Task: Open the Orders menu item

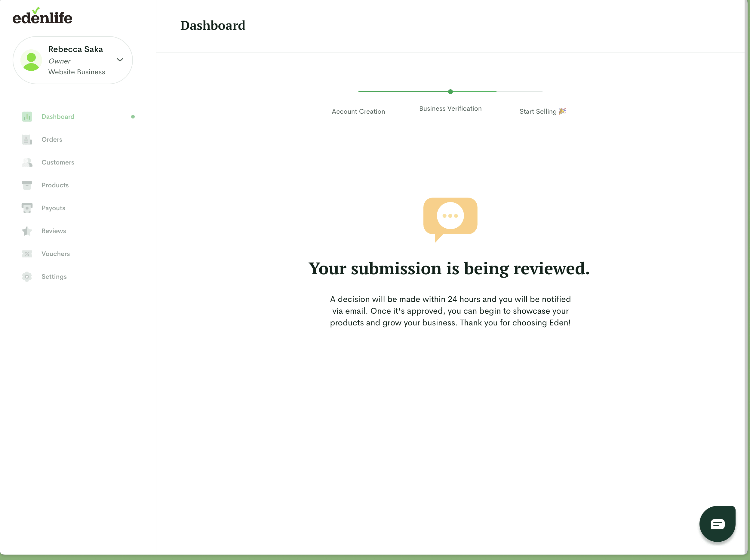Action: point(52,139)
